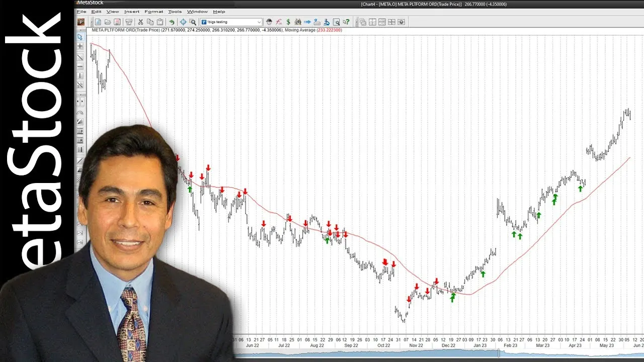The width and height of the screenshot is (644, 362).
Task: Click 'META PLTFORM ORD(Trade Price)' chart title
Action: coord(126,30)
